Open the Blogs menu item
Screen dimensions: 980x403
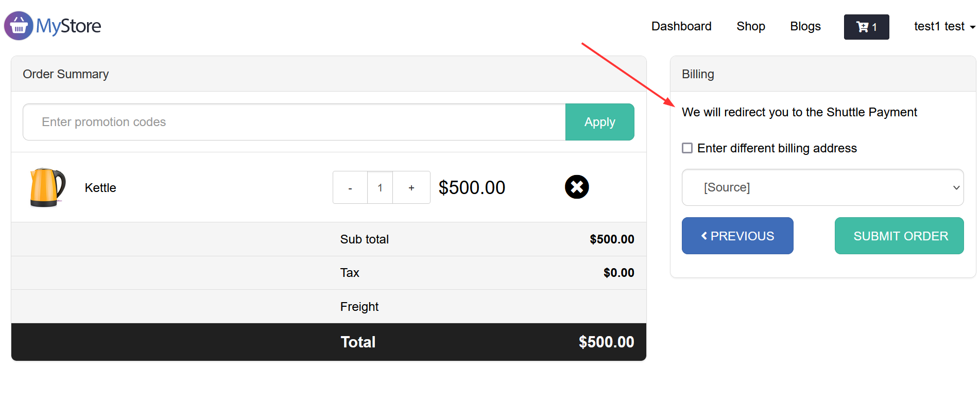pos(805,26)
